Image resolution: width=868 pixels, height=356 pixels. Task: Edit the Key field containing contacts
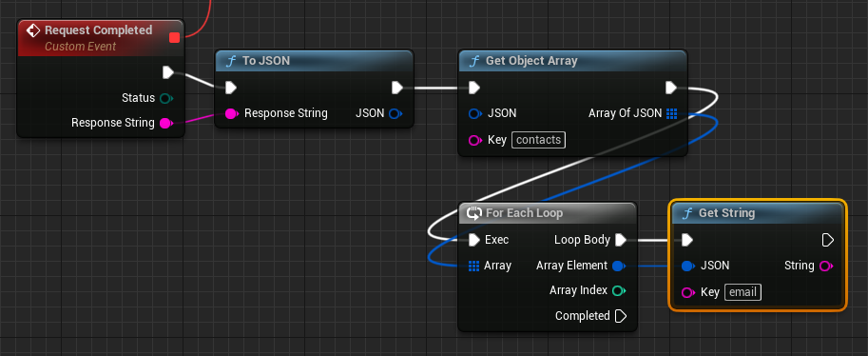[x=539, y=140]
